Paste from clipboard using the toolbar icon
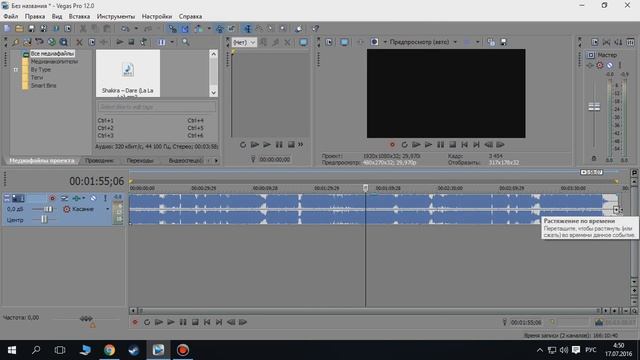The width and height of the screenshot is (640, 360). coord(107,29)
